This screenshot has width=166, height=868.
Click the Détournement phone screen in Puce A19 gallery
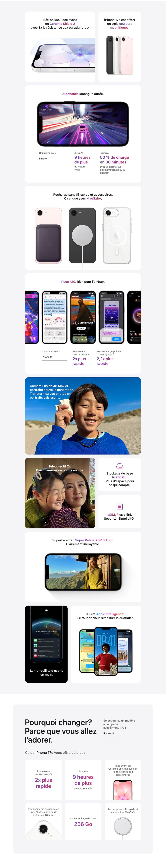pyautogui.click(x=83, y=317)
